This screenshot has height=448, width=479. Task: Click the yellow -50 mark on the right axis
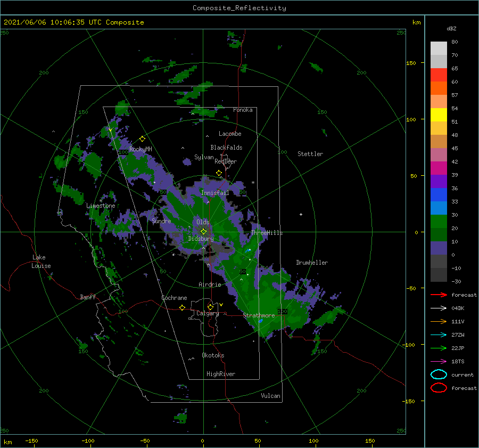click(x=411, y=288)
